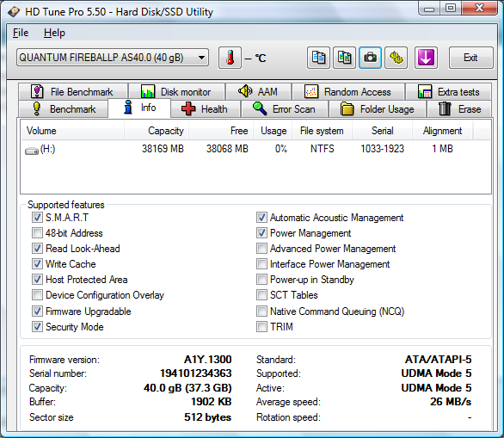Click the Usage column header
Viewport: 504px width, 438px height.
click(273, 131)
